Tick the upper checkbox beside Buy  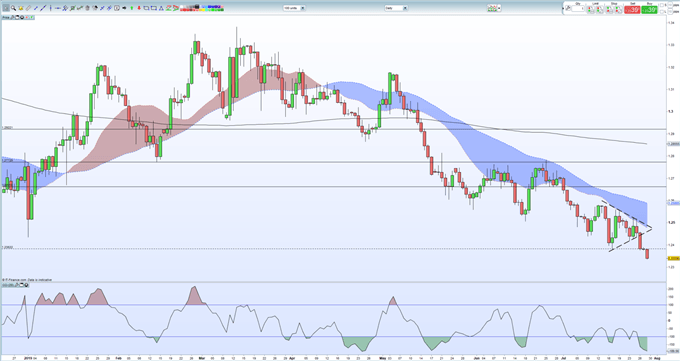(x=662, y=5)
